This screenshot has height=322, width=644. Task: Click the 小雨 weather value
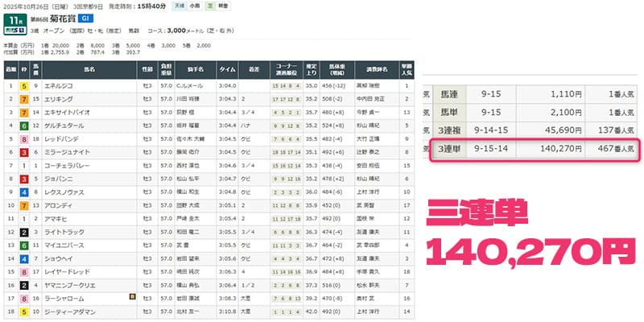click(193, 6)
